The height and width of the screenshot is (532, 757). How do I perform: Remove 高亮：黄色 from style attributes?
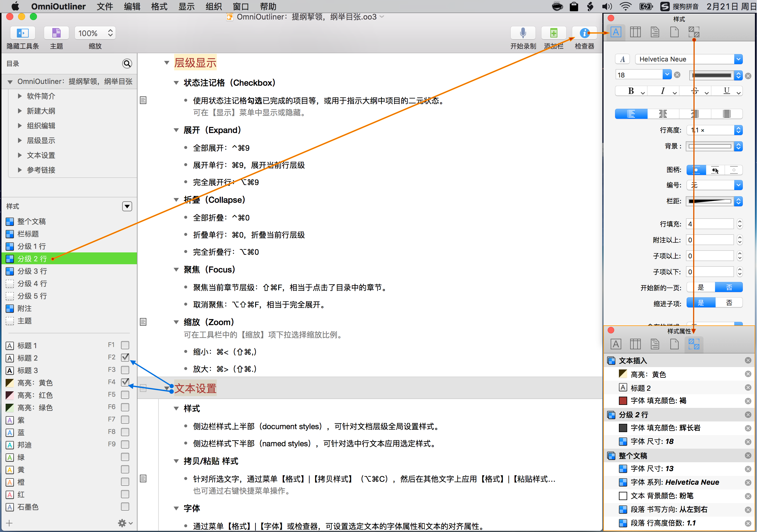coord(748,374)
